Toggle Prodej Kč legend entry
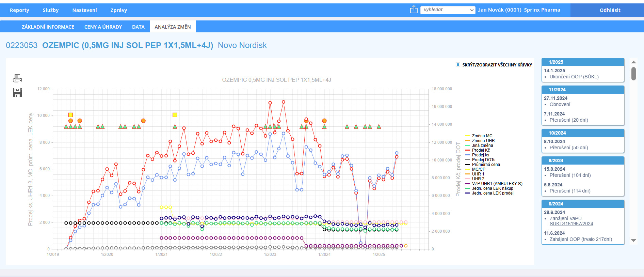The width and height of the screenshot is (644, 277). 478,150
